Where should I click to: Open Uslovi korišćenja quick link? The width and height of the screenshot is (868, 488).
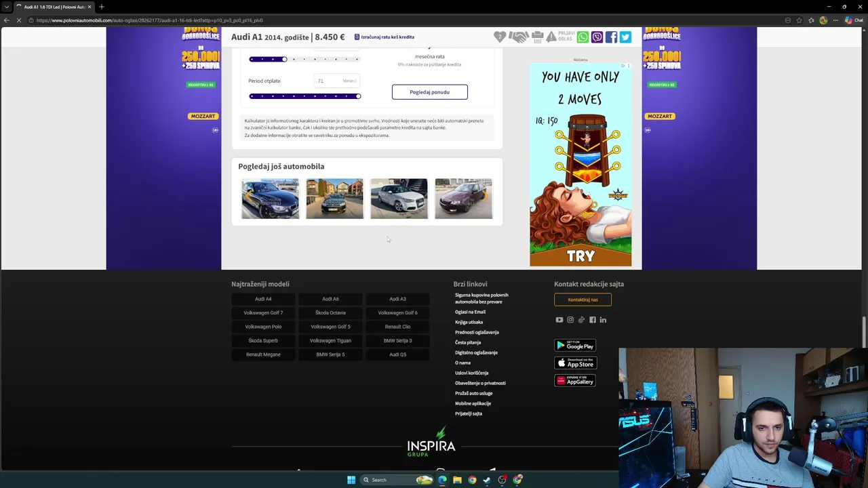click(471, 373)
